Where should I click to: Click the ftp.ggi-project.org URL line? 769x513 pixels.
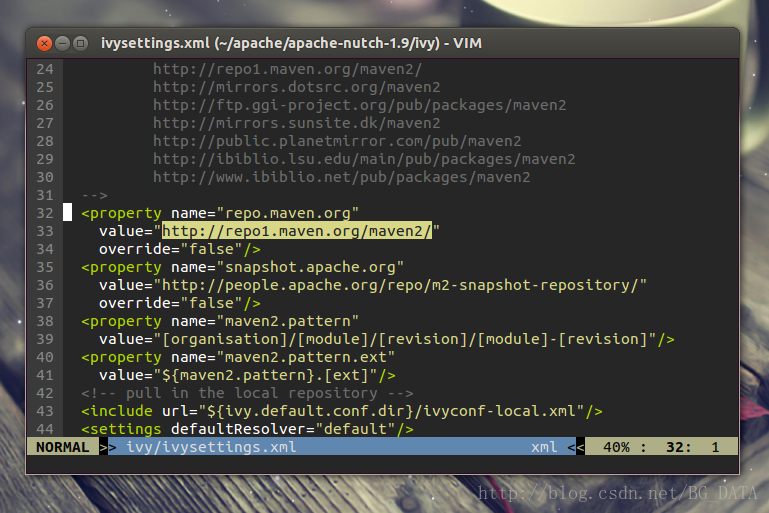click(359, 105)
